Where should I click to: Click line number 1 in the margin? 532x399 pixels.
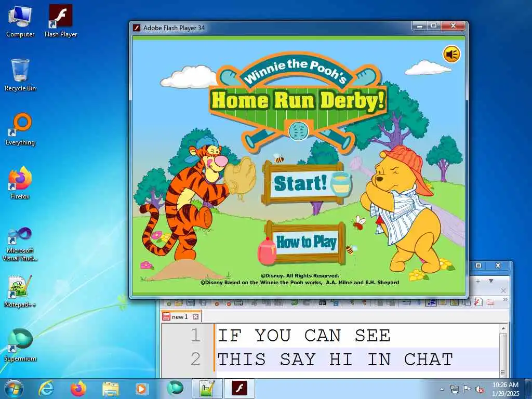pyautogui.click(x=195, y=335)
